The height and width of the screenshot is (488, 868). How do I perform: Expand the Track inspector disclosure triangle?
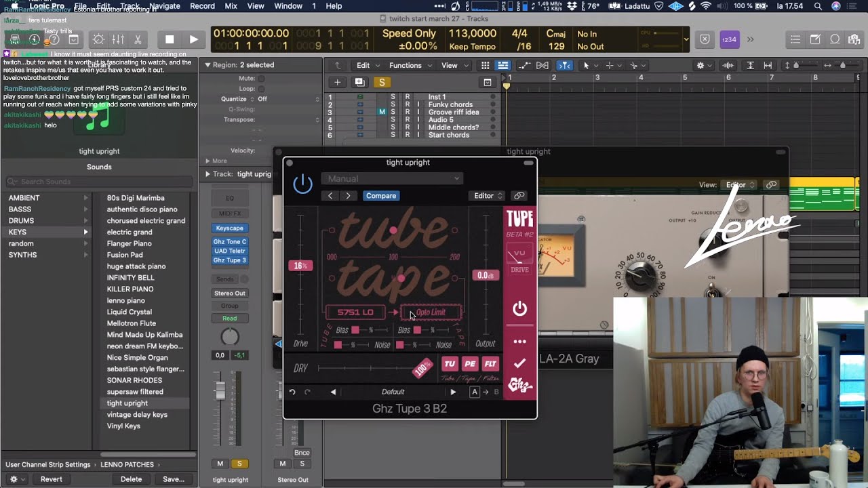208,174
